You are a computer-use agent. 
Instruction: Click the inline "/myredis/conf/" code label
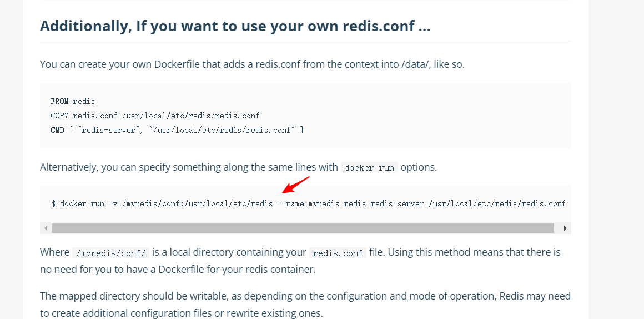(x=110, y=253)
